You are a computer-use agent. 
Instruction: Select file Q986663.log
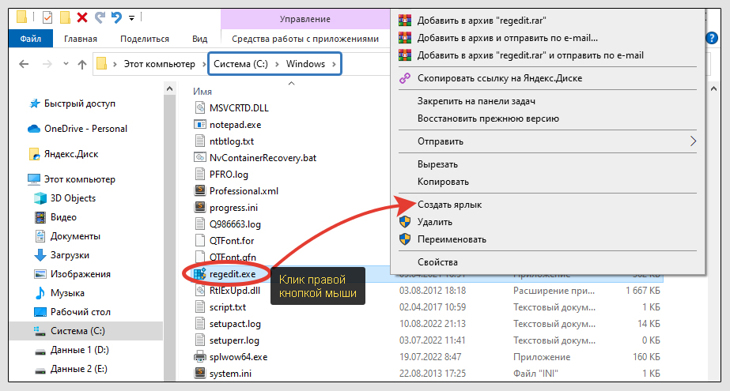[x=235, y=224]
